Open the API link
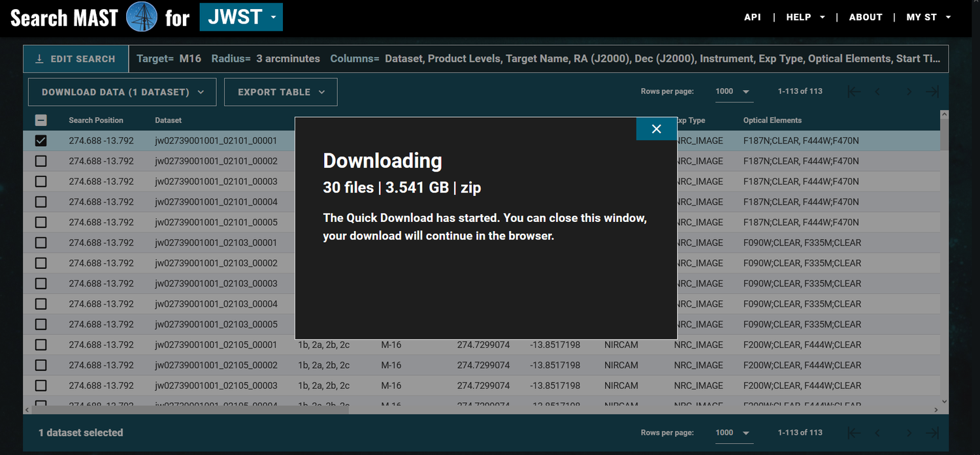This screenshot has height=455, width=980. pos(753,17)
